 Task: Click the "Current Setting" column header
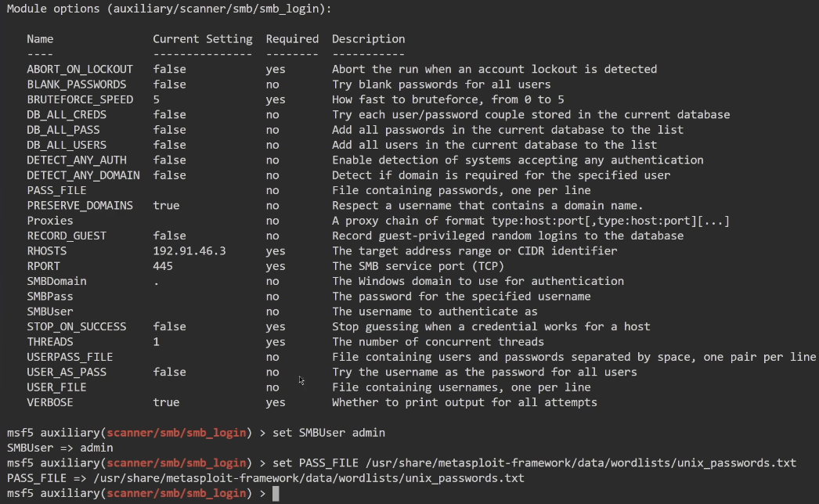coord(203,38)
